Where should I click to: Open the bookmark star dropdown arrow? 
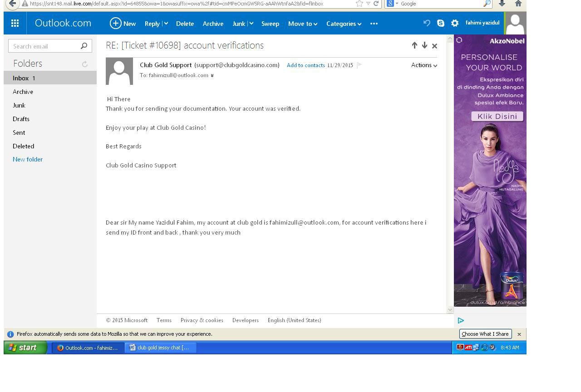pyautogui.click(x=368, y=4)
